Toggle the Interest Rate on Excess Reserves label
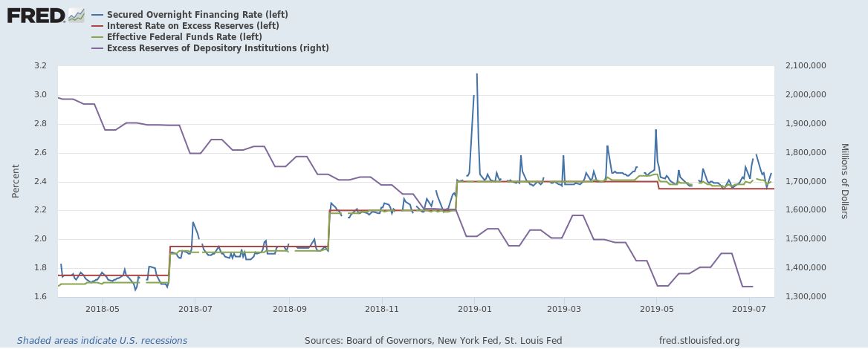Viewport: 868px width, 349px height. pos(192,26)
